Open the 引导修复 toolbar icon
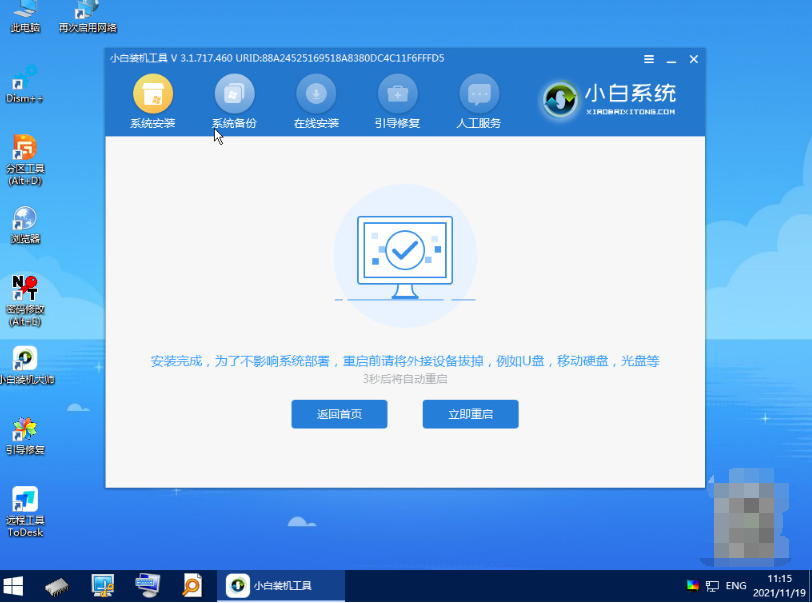This screenshot has width=812, height=603. pyautogui.click(x=398, y=94)
